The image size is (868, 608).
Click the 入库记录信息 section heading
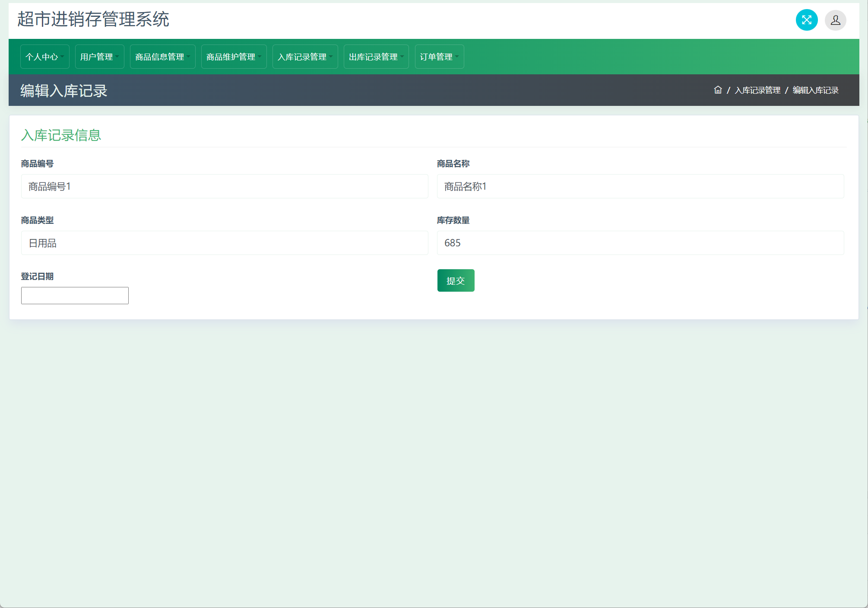pos(61,135)
